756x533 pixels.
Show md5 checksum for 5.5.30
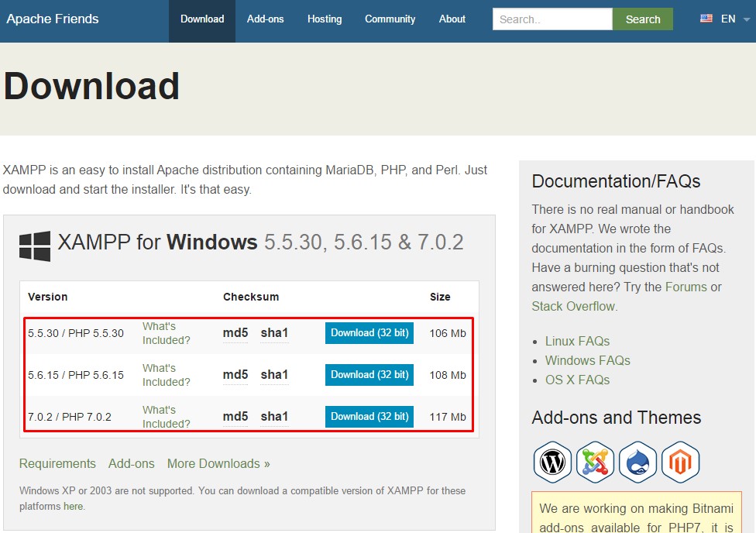tap(235, 333)
